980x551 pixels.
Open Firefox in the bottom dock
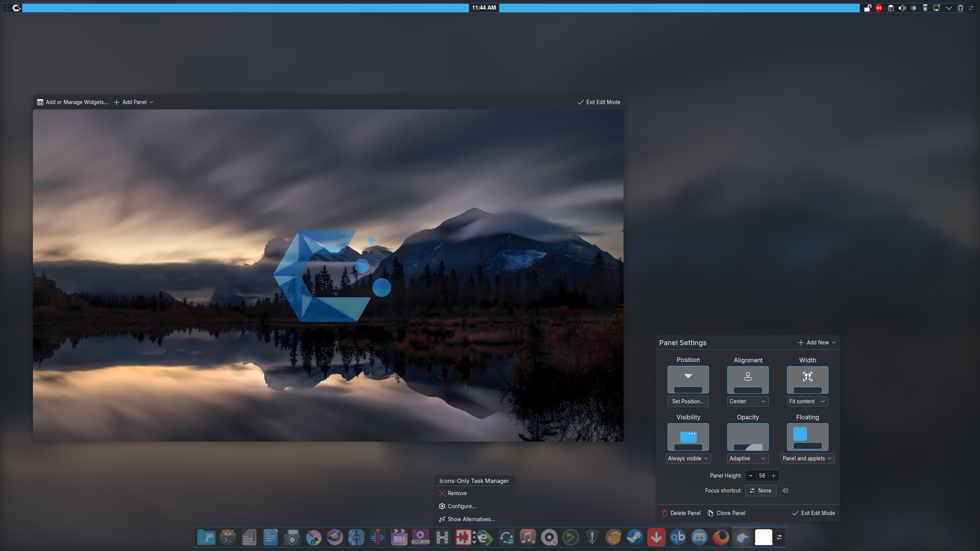pos(720,537)
